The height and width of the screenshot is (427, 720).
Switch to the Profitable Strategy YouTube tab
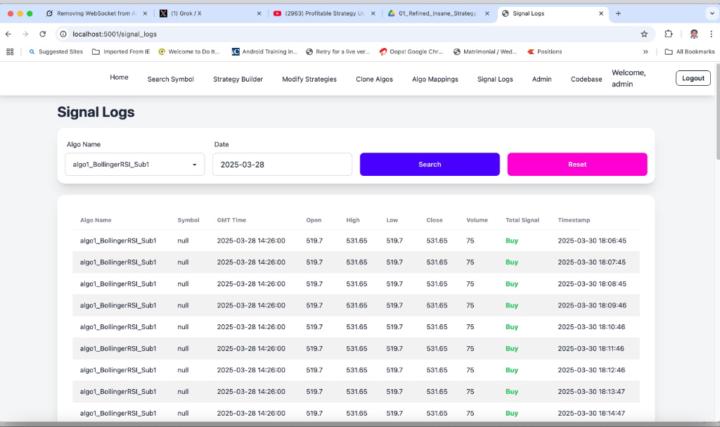(320, 13)
